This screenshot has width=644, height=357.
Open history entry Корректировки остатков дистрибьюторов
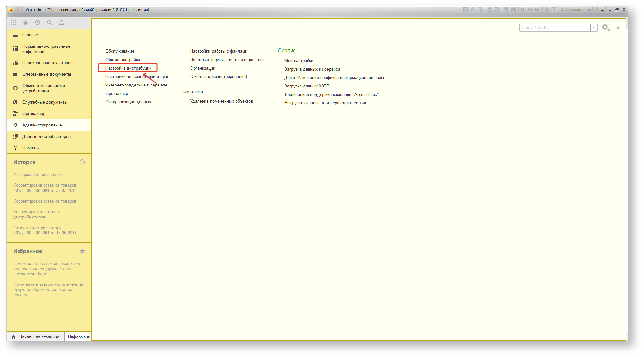coord(36,214)
